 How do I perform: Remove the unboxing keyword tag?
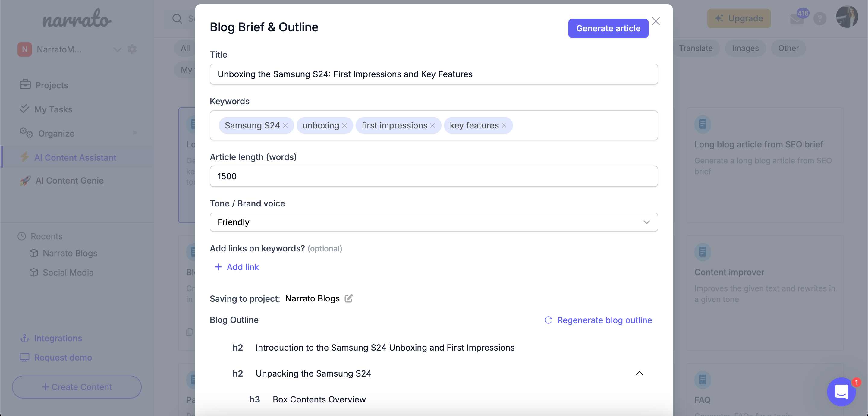point(344,125)
